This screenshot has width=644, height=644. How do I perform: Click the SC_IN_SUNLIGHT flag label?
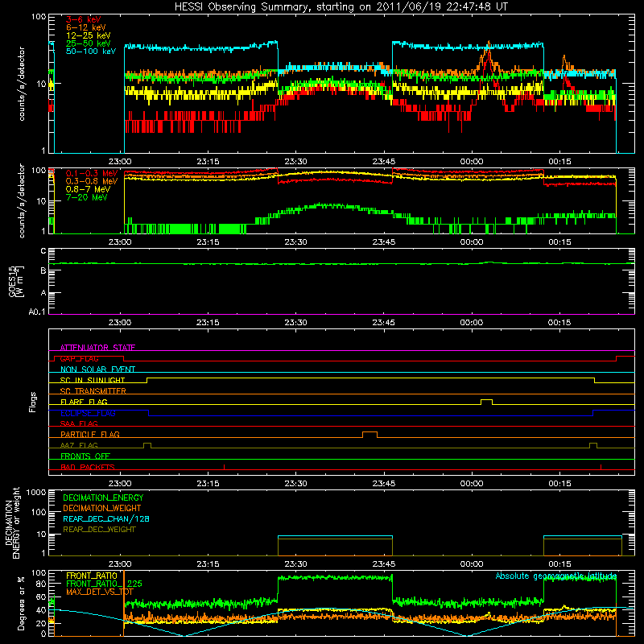93,380
